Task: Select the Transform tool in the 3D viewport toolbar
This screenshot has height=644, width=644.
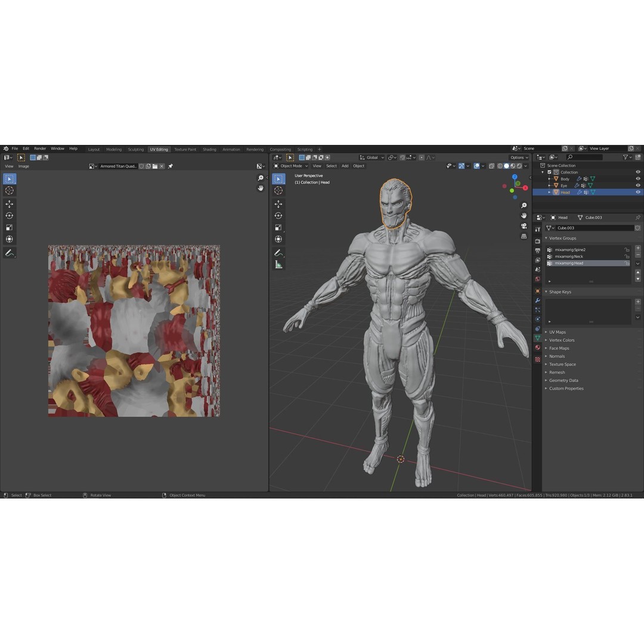Action: [278, 239]
